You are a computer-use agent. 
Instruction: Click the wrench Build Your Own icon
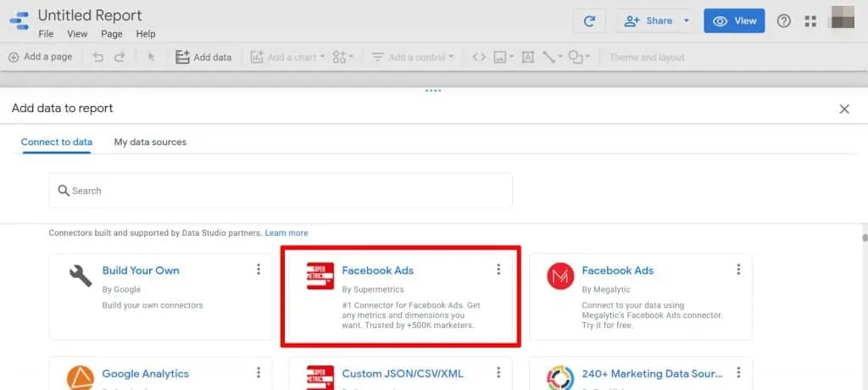tap(81, 276)
